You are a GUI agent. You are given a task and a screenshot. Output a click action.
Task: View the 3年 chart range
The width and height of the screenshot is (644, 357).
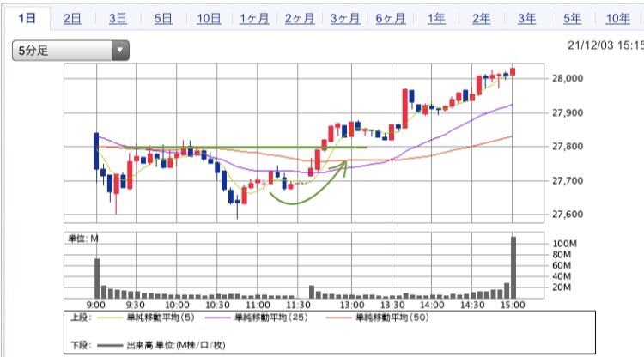tap(527, 19)
